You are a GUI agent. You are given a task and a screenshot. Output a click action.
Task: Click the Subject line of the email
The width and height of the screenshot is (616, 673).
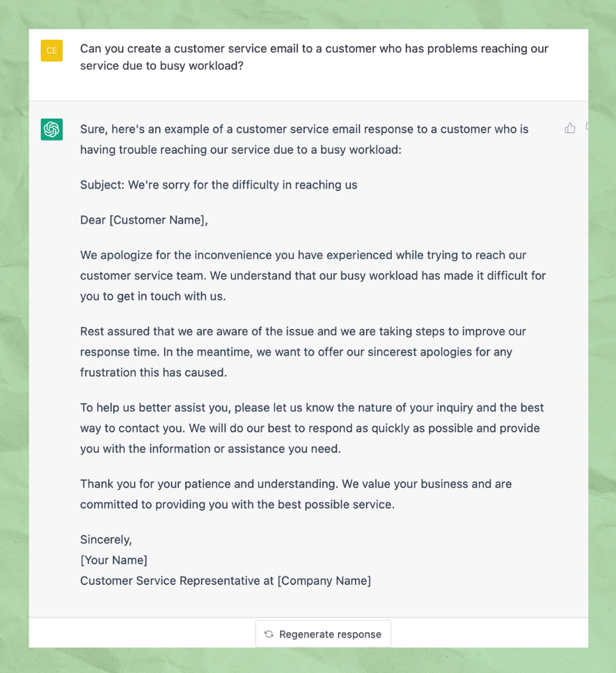(219, 184)
